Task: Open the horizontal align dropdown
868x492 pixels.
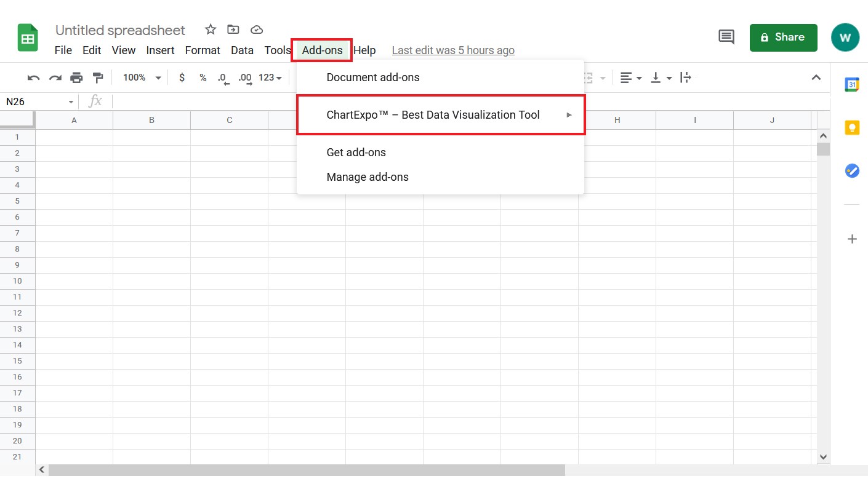Action: (x=631, y=77)
